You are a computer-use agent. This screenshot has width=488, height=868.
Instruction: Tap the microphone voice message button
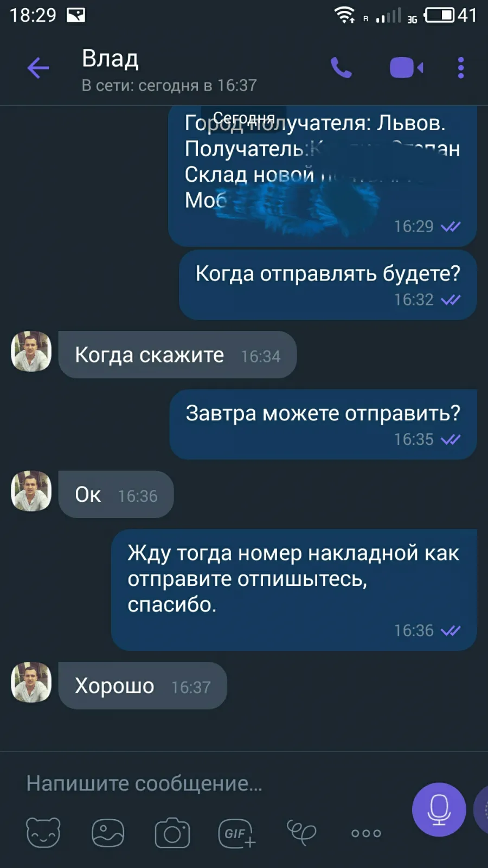click(x=439, y=809)
